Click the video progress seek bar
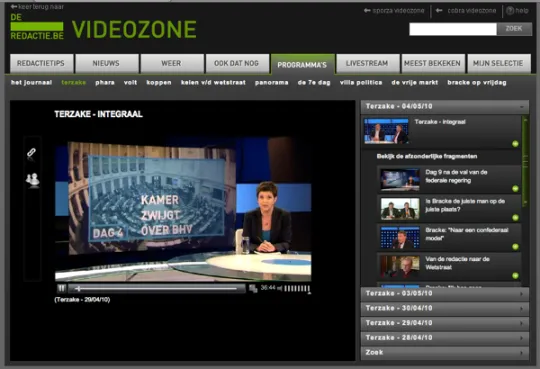This screenshot has width=540, height=369. tap(157, 288)
